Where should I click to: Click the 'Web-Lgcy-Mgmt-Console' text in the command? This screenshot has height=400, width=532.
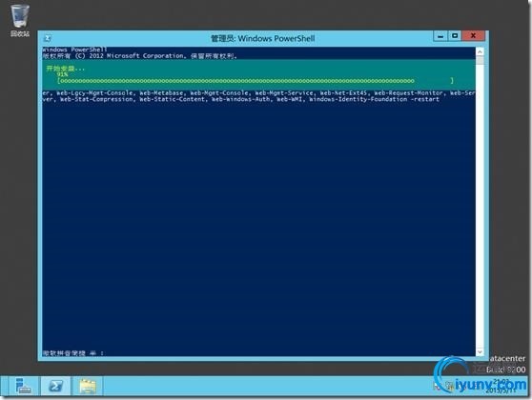click(x=94, y=93)
